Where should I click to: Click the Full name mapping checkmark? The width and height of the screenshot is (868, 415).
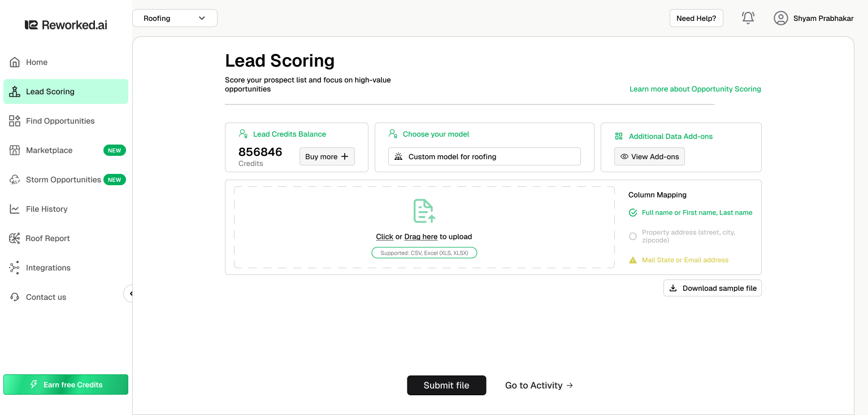[633, 213]
